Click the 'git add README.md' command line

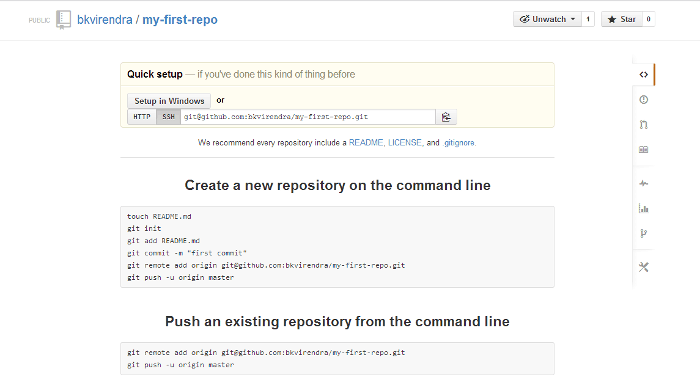[x=163, y=241]
